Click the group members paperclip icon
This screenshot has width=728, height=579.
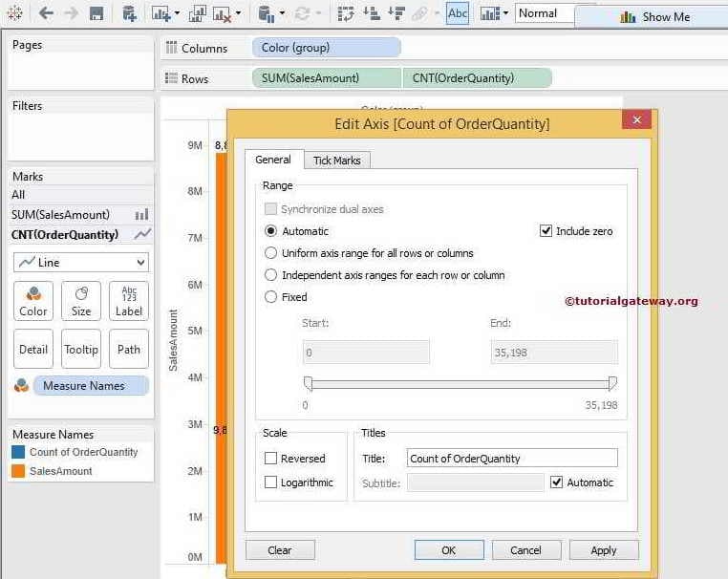[x=420, y=14]
